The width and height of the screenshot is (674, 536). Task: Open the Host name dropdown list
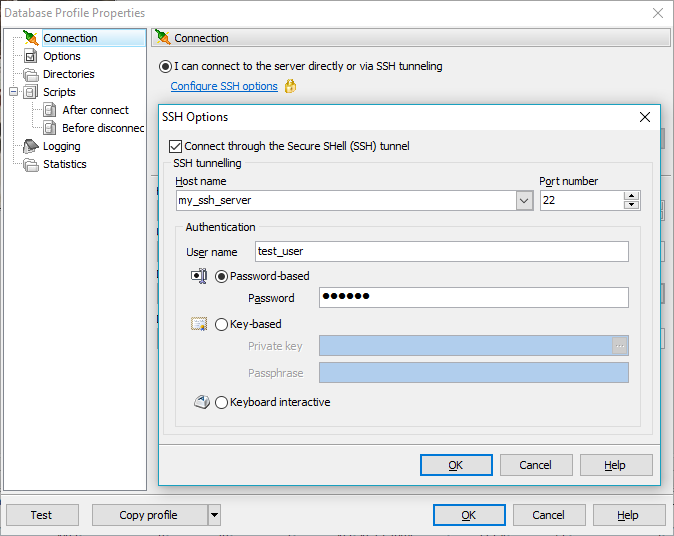click(x=524, y=201)
